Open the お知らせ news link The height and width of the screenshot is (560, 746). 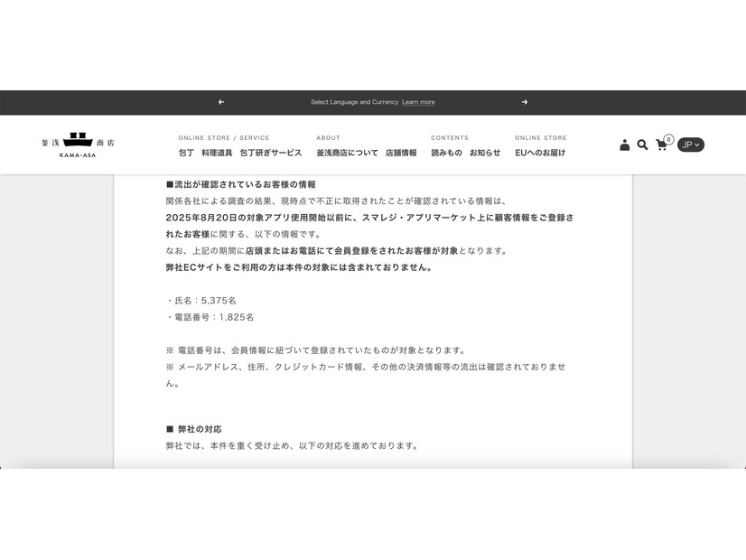point(484,154)
